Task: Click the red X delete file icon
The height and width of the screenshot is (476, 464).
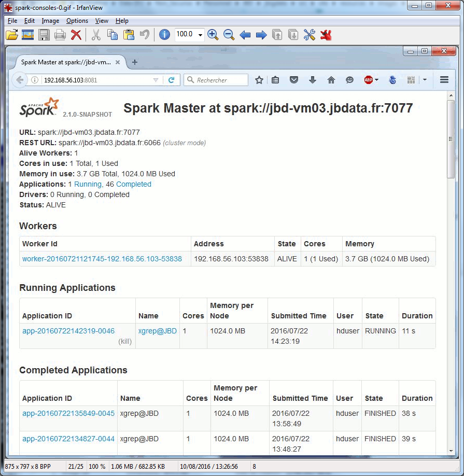Action: coord(76,35)
